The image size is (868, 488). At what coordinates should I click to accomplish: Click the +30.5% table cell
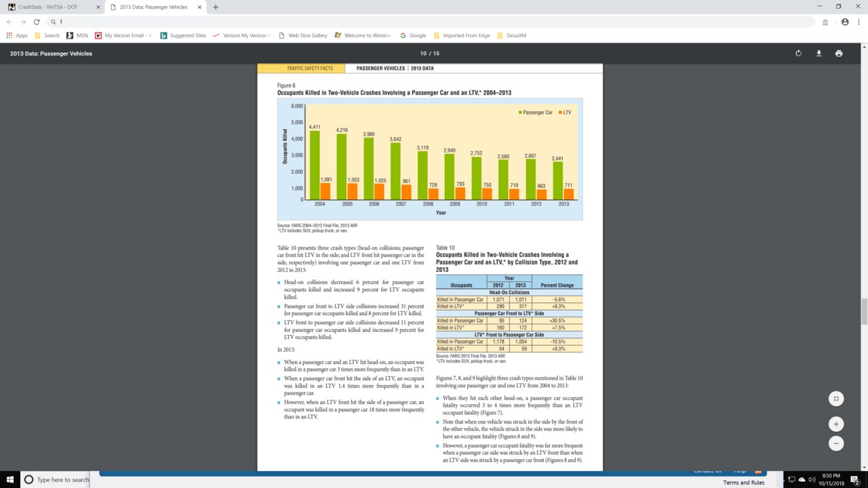[557, 321]
